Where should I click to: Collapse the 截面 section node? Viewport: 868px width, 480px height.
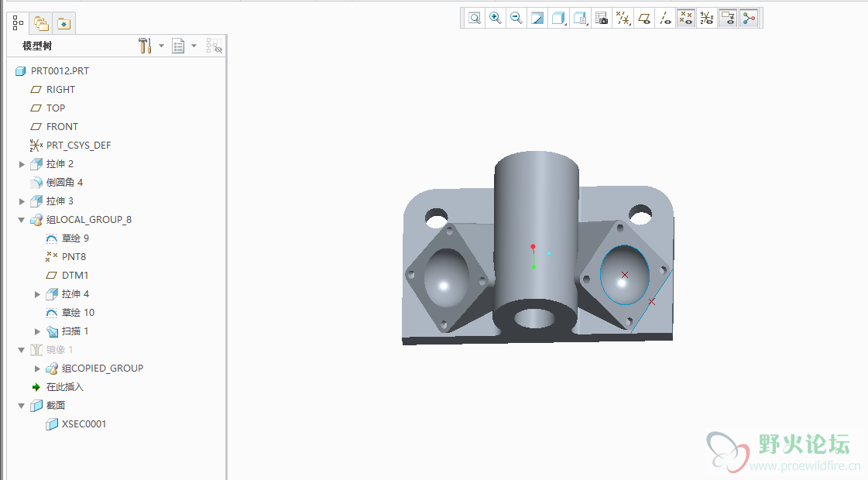coord(21,406)
